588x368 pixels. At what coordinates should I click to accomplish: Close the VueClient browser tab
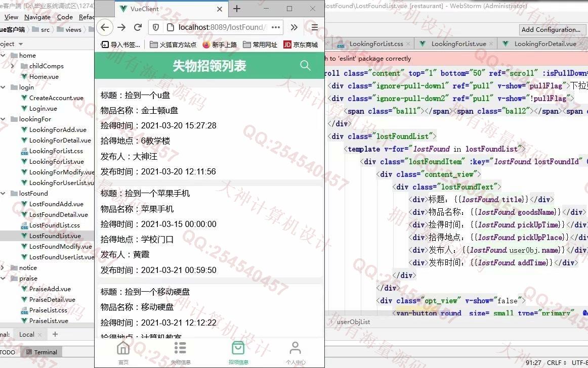[x=220, y=9]
